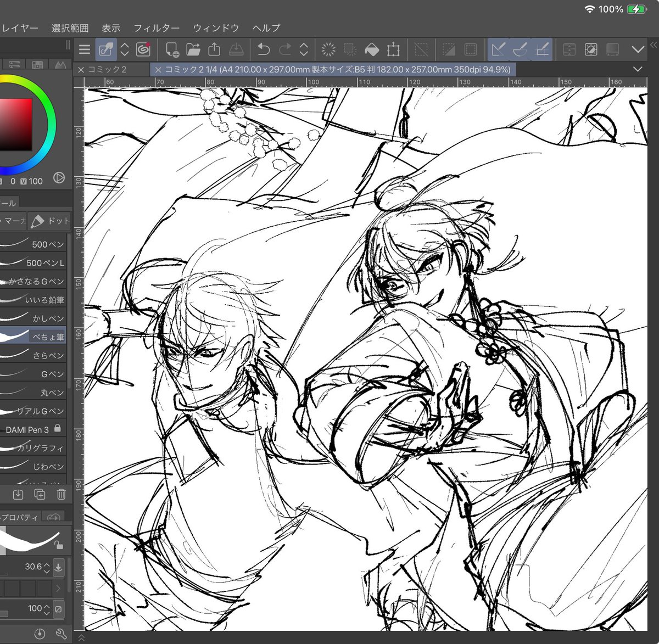Select the じわペン brush
Image resolution: width=659 pixels, height=644 pixels.
[x=33, y=466]
